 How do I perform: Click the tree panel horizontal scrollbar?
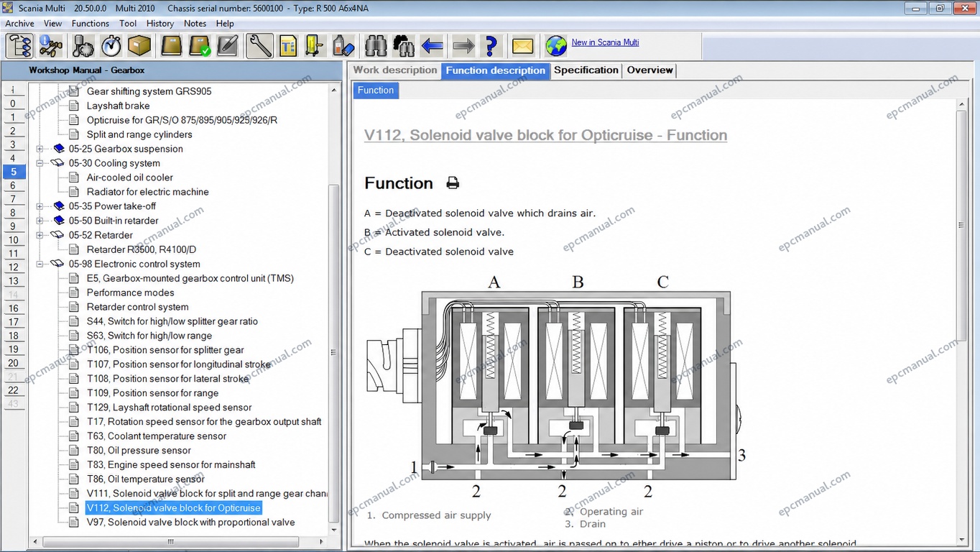click(x=171, y=541)
